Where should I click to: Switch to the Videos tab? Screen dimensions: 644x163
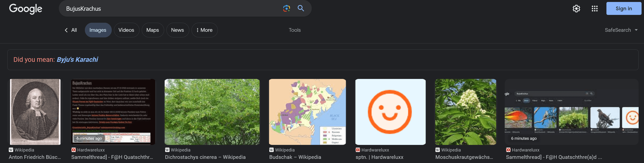tap(126, 30)
